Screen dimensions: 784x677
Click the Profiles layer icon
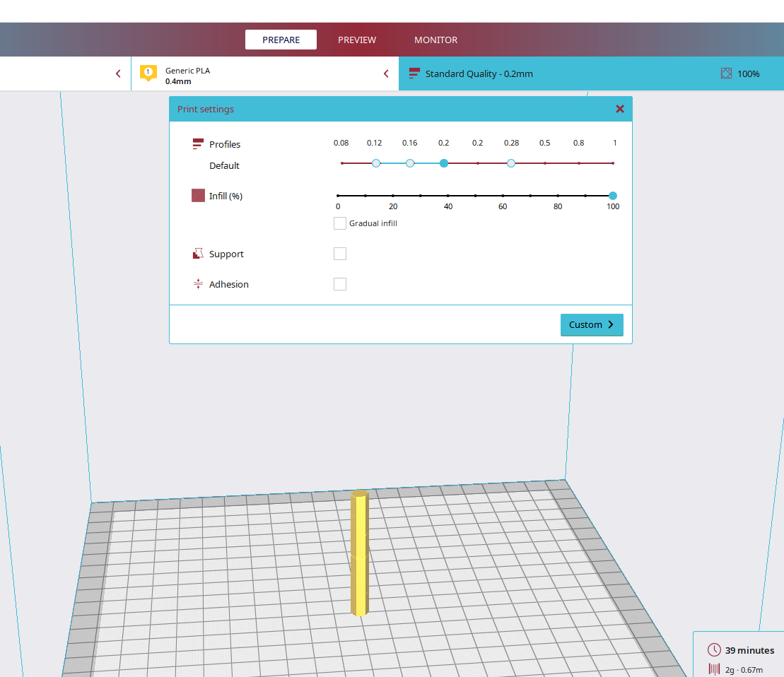(x=198, y=144)
